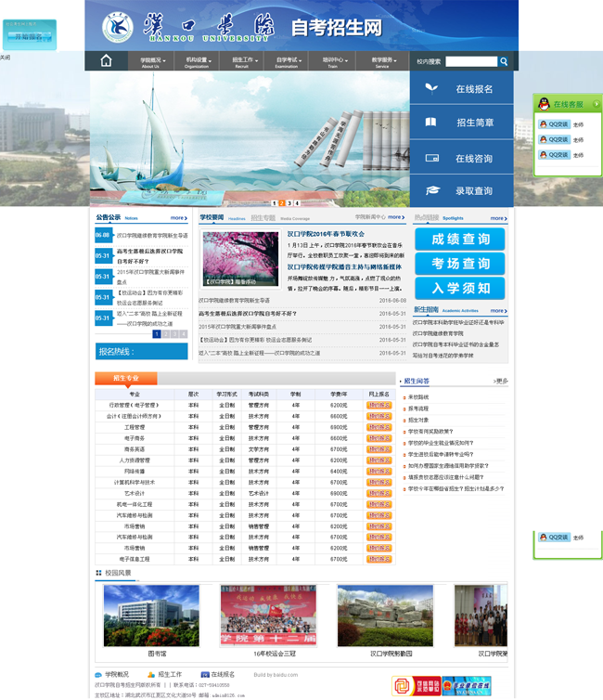Open the 在线报名 side menu item

pyautogui.click(x=462, y=88)
